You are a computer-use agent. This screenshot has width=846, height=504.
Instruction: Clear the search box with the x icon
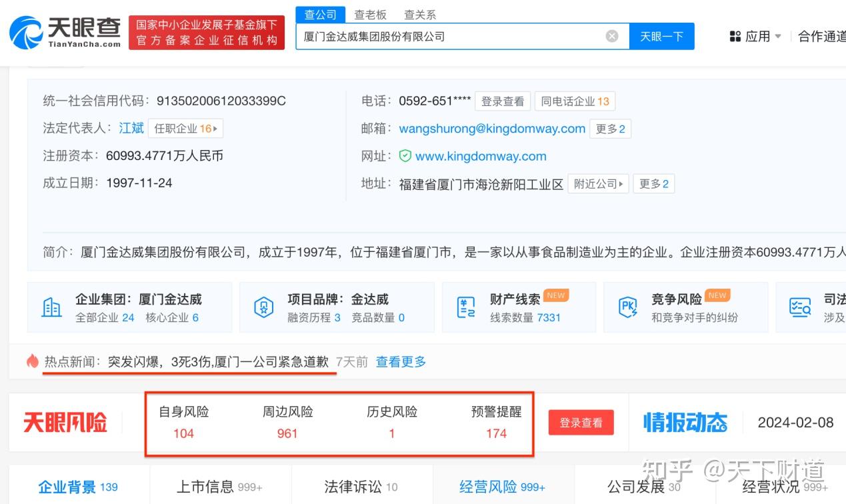[611, 36]
